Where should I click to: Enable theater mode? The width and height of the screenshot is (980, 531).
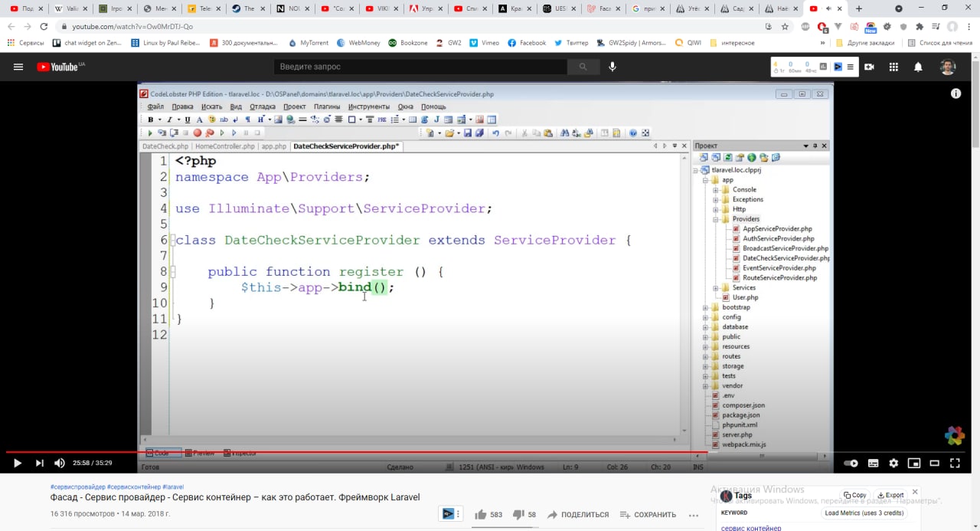934,463
